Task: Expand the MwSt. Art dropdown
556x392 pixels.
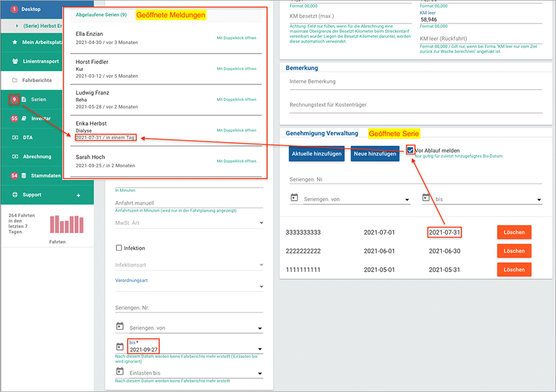Action: (x=260, y=223)
